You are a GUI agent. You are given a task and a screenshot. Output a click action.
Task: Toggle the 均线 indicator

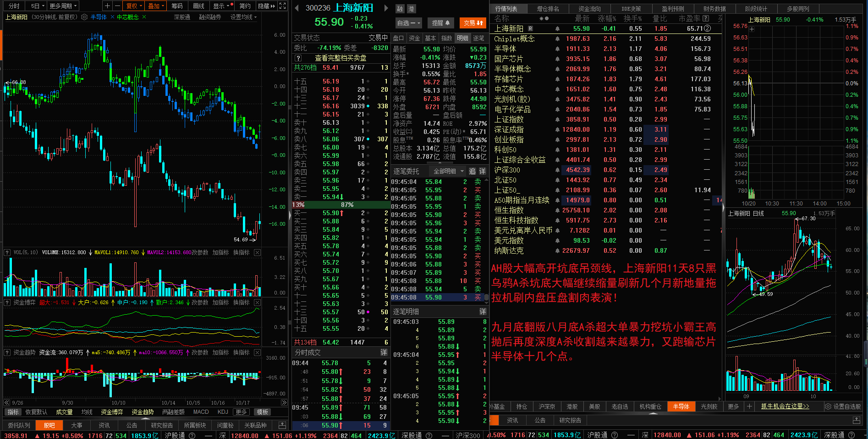(x=87, y=412)
